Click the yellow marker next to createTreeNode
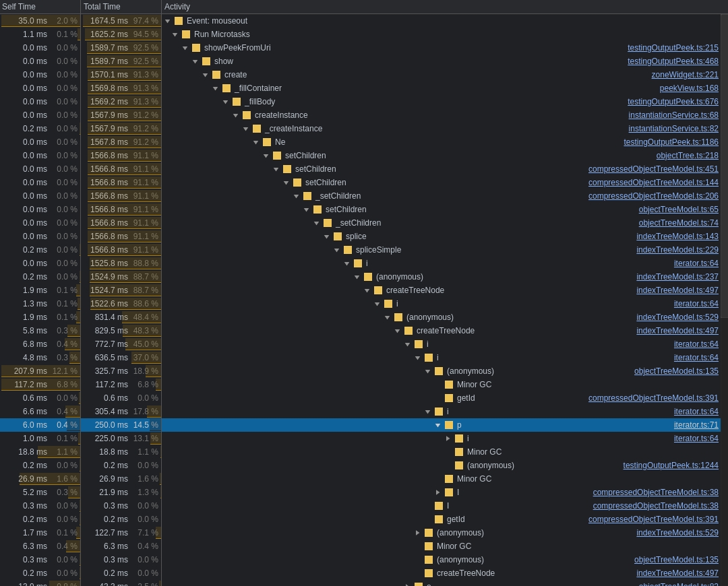Screen dimensions: 728x586 point(378,290)
